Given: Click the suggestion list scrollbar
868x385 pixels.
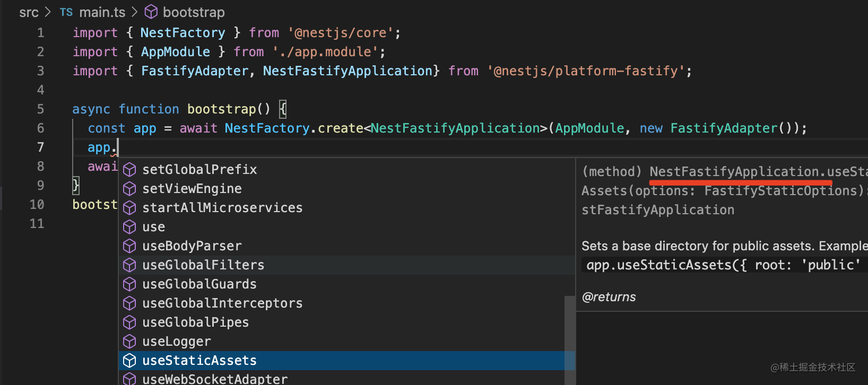Looking at the screenshot, I should click(570, 339).
